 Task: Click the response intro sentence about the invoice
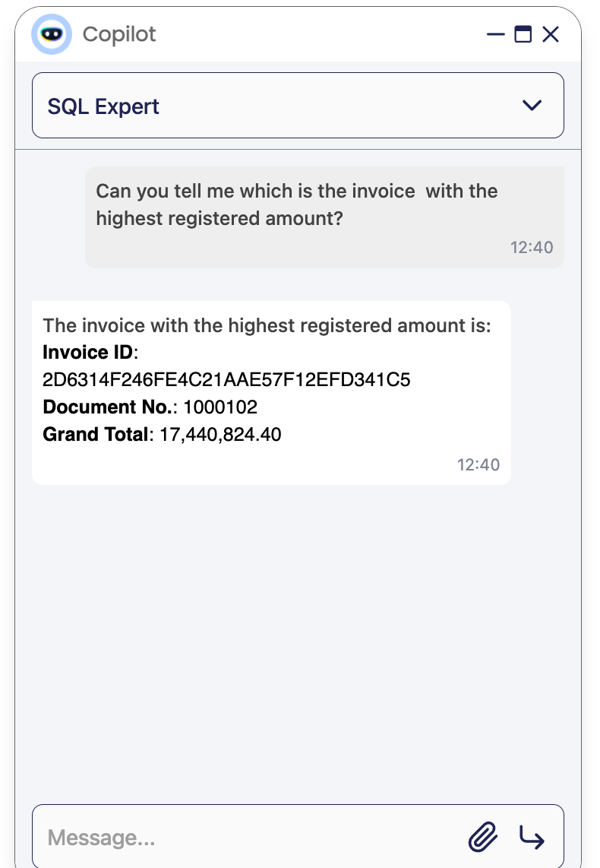pyautogui.click(x=267, y=325)
